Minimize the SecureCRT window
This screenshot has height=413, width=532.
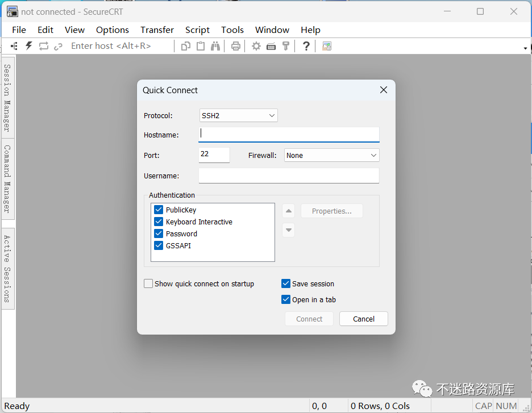click(x=447, y=11)
